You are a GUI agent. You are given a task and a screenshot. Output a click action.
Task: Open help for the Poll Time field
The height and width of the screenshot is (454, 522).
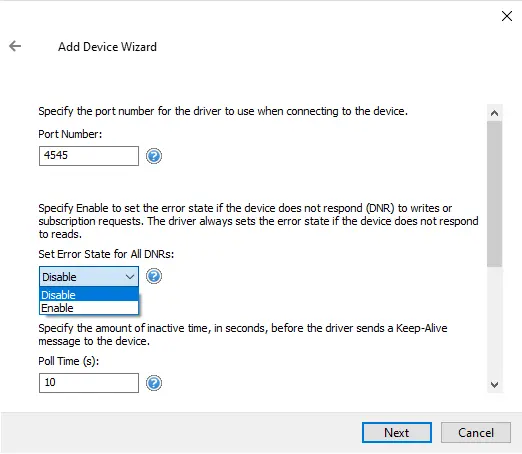coord(154,383)
